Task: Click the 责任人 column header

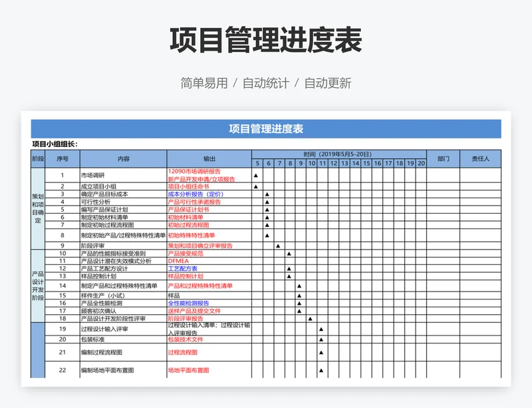Action: pos(480,158)
